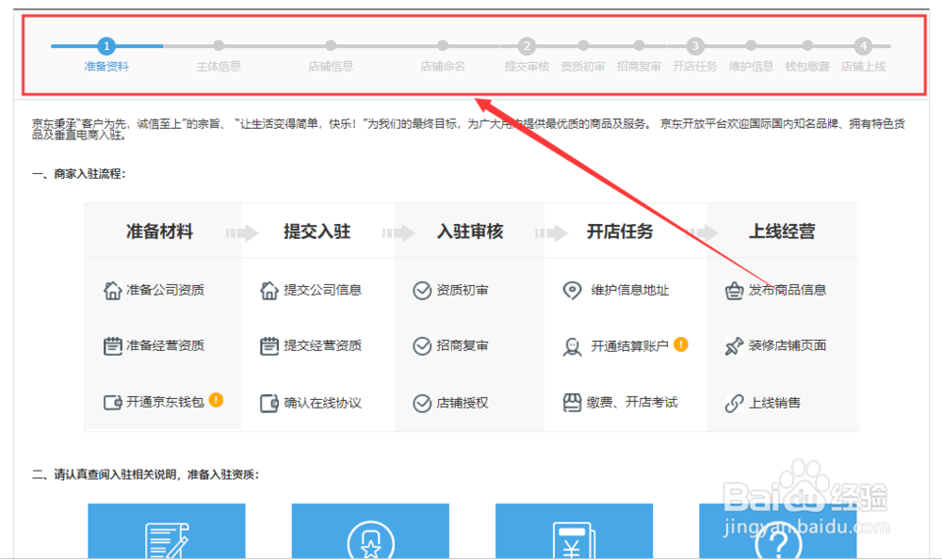The image size is (942, 560).
Task: Click the 资质初审 progress step label
Action: (x=583, y=67)
